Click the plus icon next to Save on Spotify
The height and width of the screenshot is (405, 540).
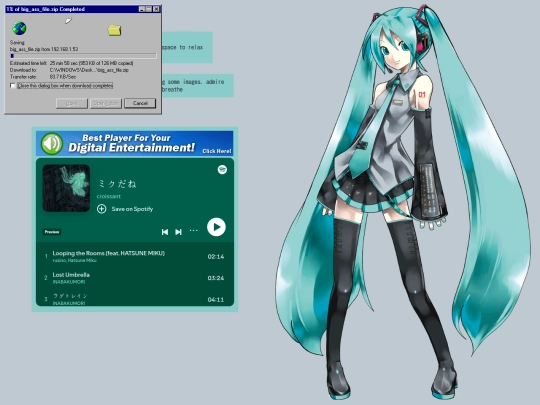coord(102,209)
